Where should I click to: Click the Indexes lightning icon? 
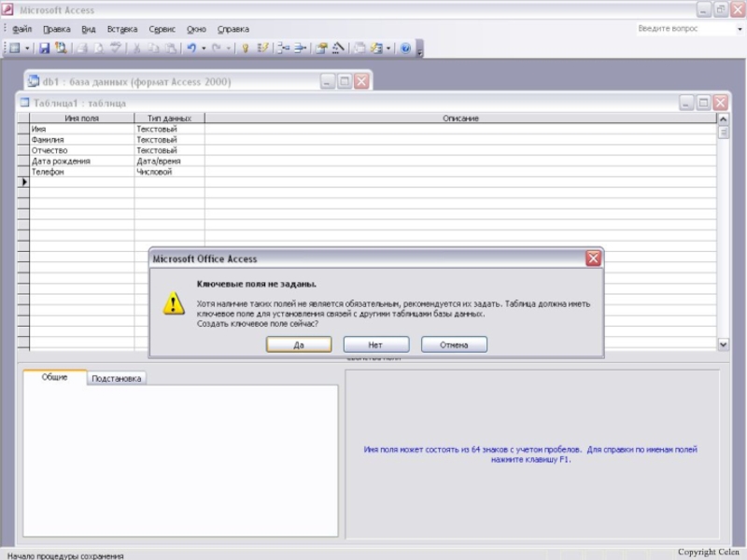click(x=263, y=48)
